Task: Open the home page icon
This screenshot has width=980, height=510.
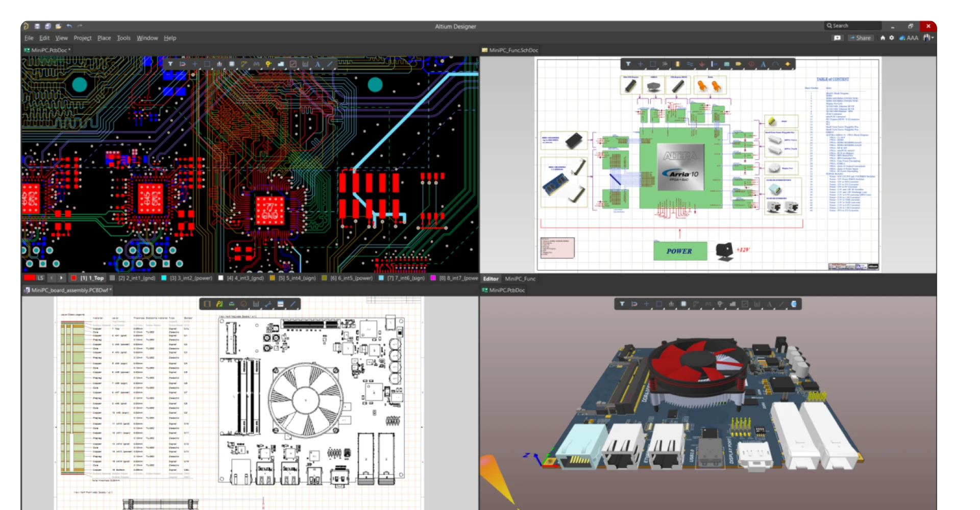Action: (883, 38)
